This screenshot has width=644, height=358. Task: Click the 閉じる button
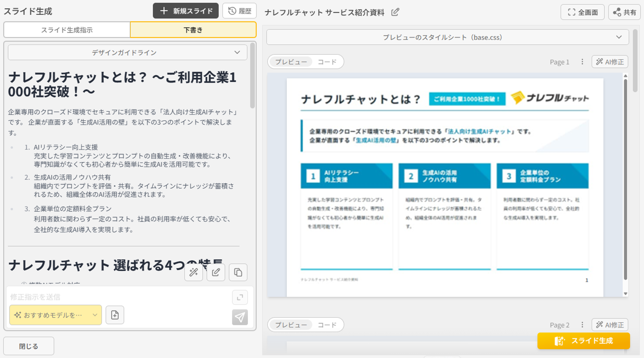click(x=29, y=346)
